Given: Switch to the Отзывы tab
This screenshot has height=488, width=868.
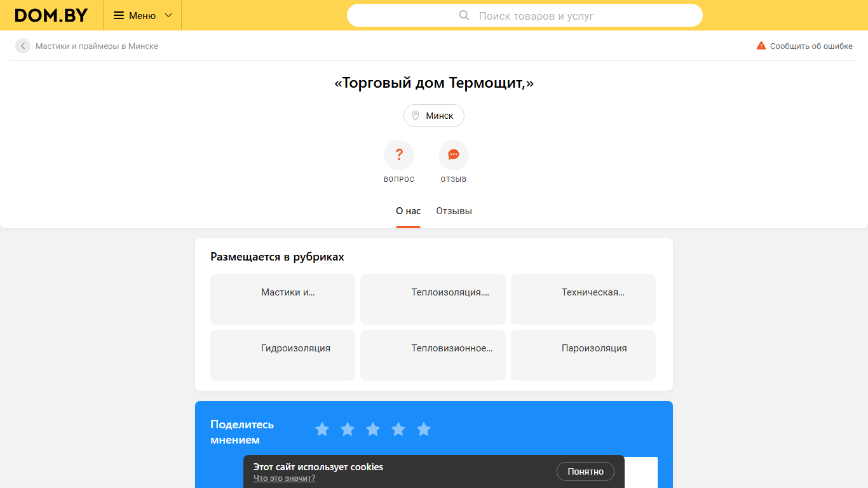Looking at the screenshot, I should (454, 211).
